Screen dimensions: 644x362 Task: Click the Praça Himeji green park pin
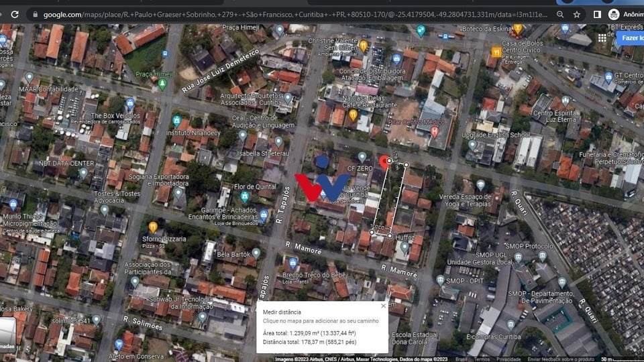pos(162,84)
